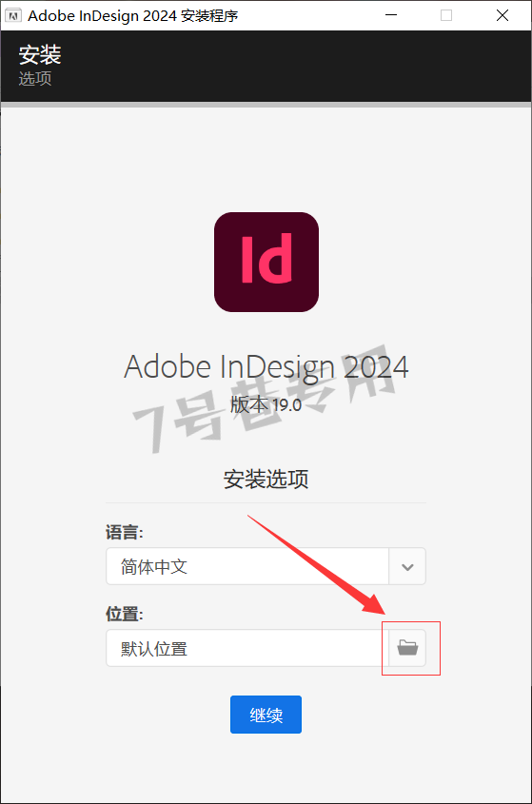Open the folder browse icon beside location

point(407,648)
